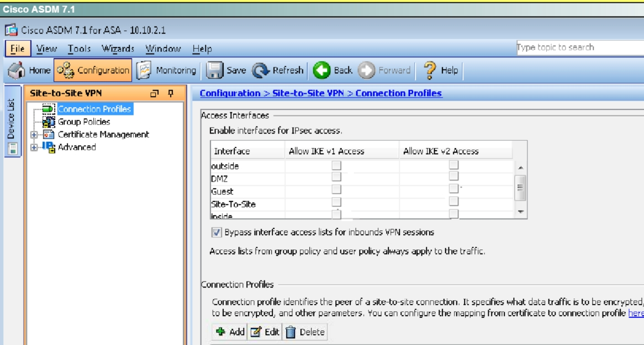The width and height of the screenshot is (644, 345).
Task: Click the Edit pencil icon
Action: coord(256,332)
